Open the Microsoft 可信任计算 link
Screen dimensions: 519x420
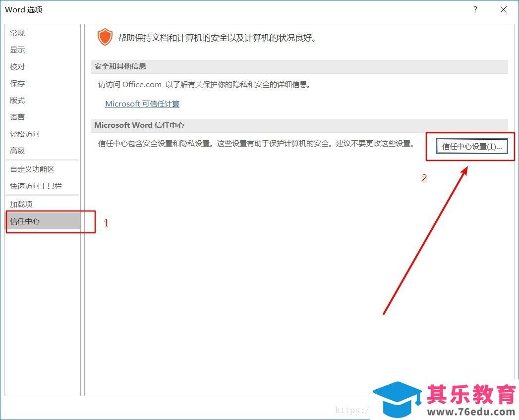click(142, 104)
